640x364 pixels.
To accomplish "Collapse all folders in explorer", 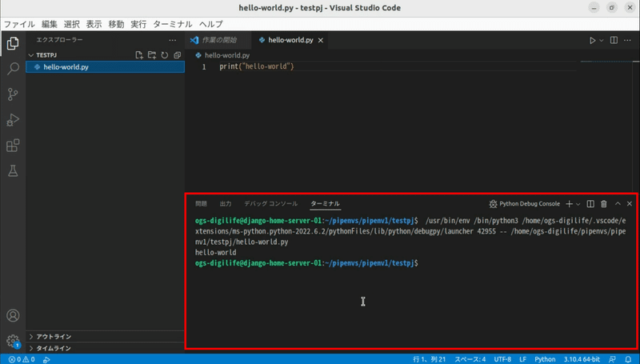I will [177, 55].
